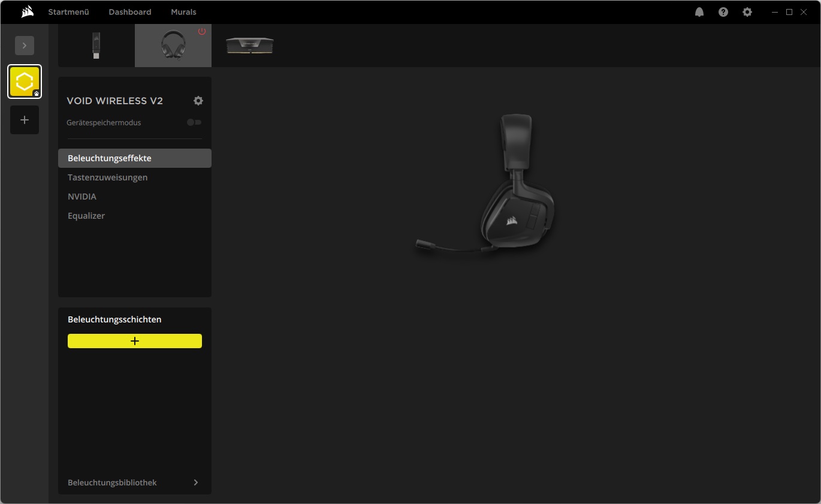Open VOID WIRELESS V2 device settings gear

(198, 101)
